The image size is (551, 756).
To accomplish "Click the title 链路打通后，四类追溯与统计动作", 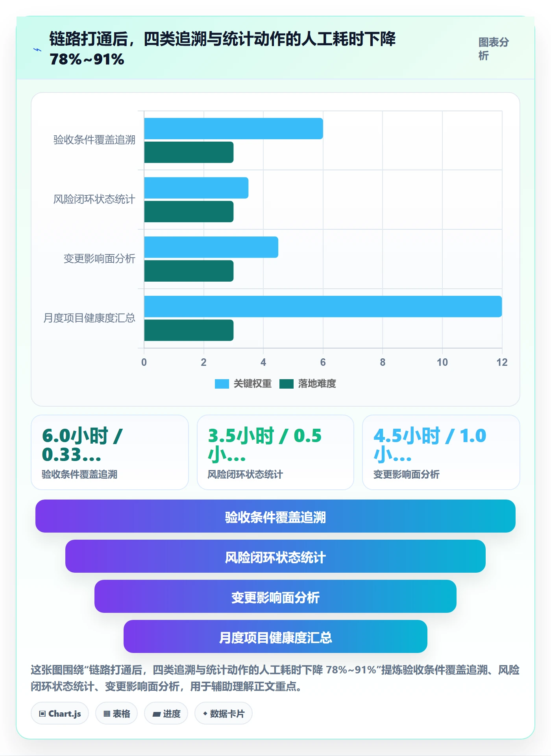I will click(x=222, y=49).
